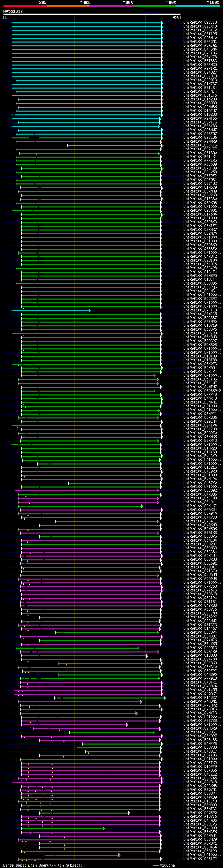Click the green ~80% identity legend segment
Viewport: 223px width, 868px height.
(154, 6)
